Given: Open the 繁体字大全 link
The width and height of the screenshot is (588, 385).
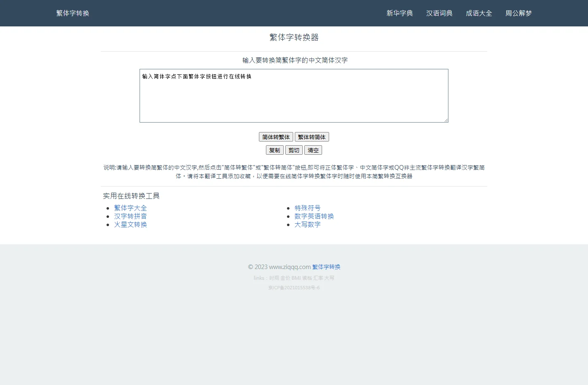Looking at the screenshot, I should [130, 208].
